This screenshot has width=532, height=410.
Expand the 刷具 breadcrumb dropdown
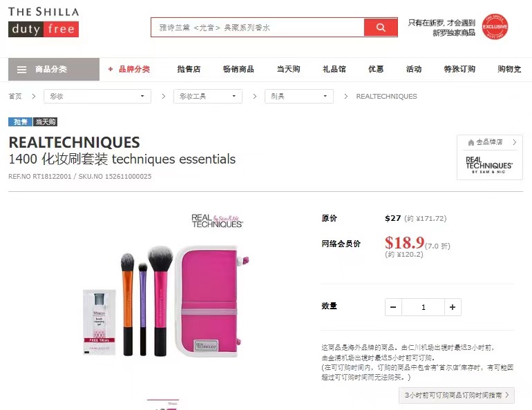click(x=299, y=96)
